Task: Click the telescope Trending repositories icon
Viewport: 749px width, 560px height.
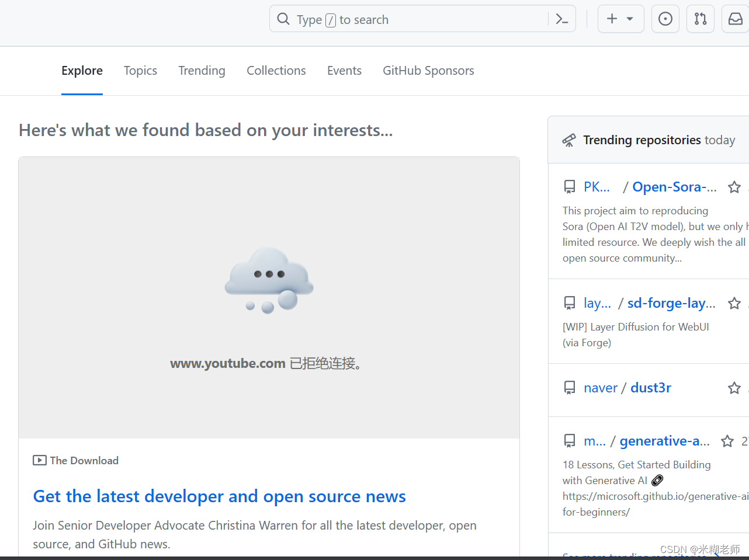Action: click(569, 140)
